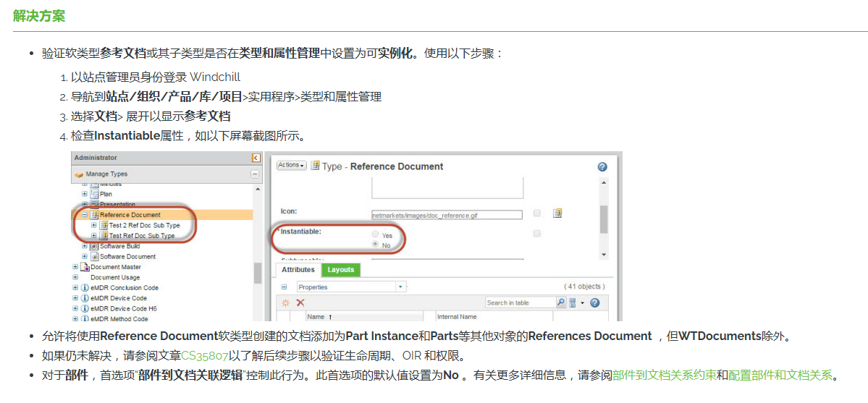Expand the Plan tree node

(85, 195)
